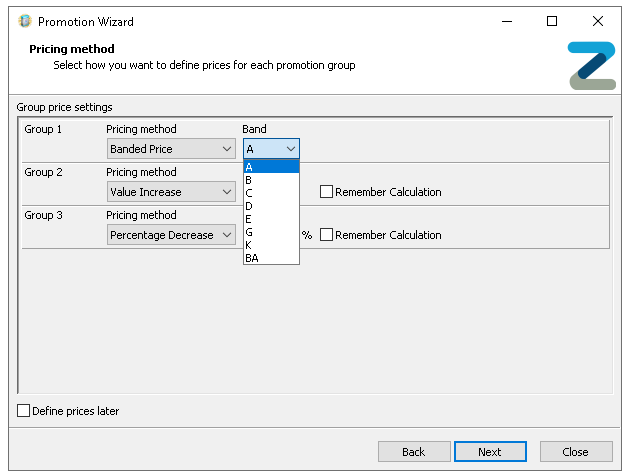Select band K option
This screenshot has width=626, height=472.
270,245
